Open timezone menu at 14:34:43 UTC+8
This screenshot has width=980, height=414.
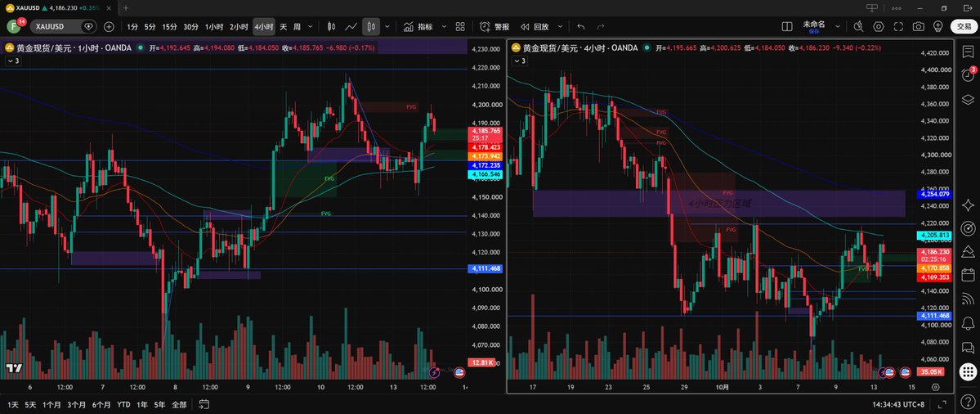[900, 404]
